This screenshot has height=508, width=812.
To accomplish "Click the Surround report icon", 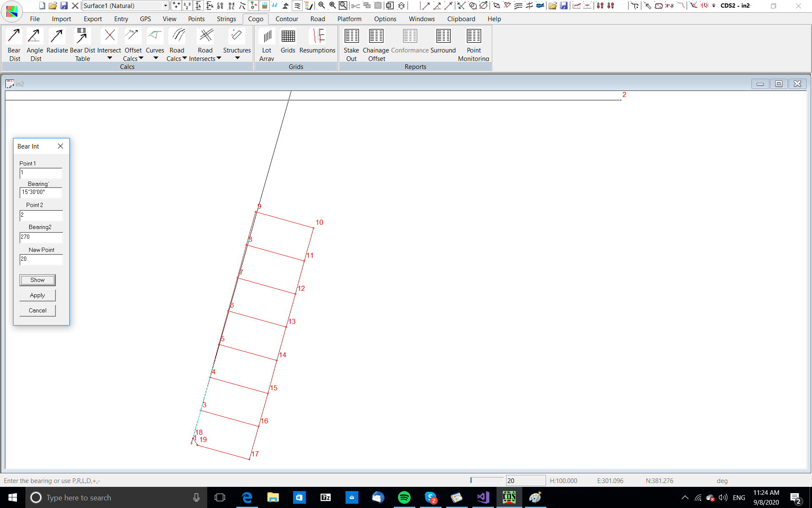I will [x=443, y=36].
